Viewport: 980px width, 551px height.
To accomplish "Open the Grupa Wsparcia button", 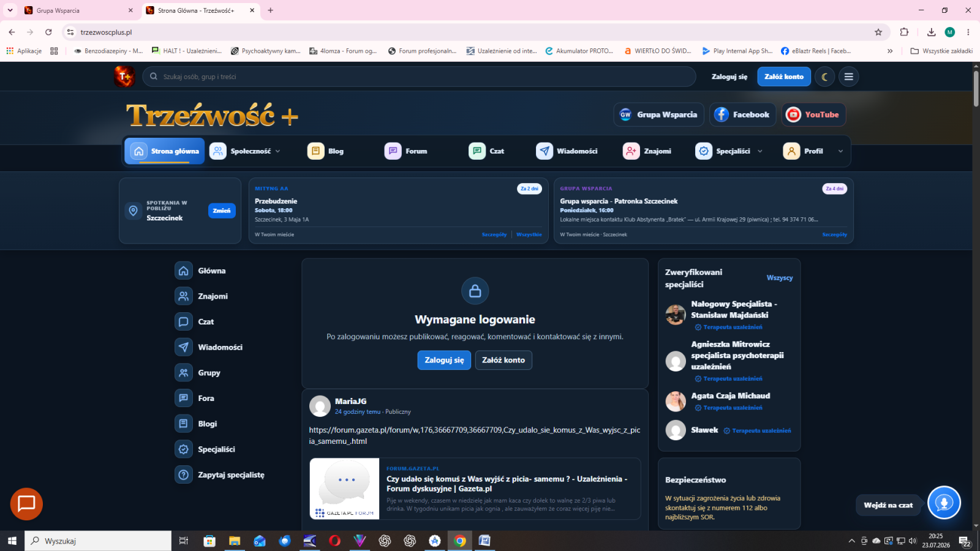I will 659,114.
